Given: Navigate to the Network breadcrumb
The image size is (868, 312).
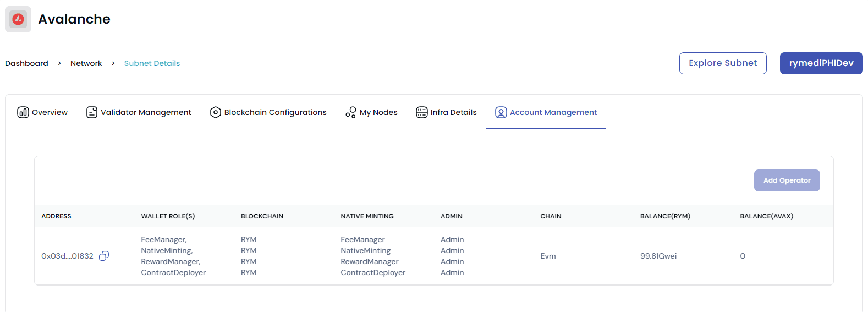Looking at the screenshot, I should [86, 63].
